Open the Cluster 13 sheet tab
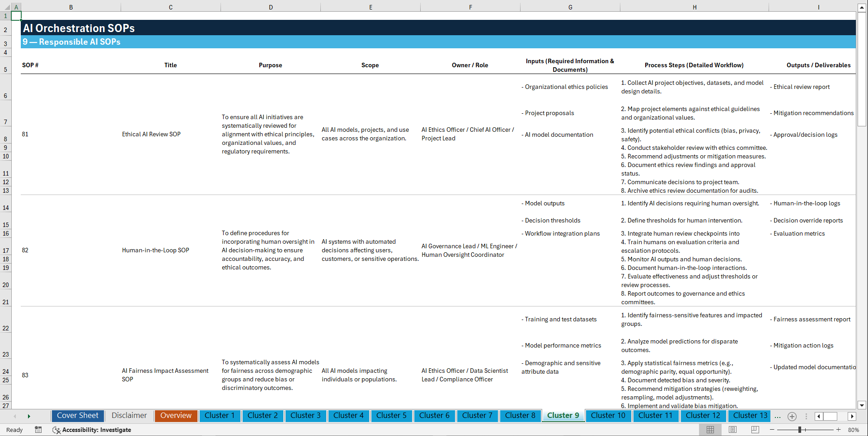 (x=749, y=415)
